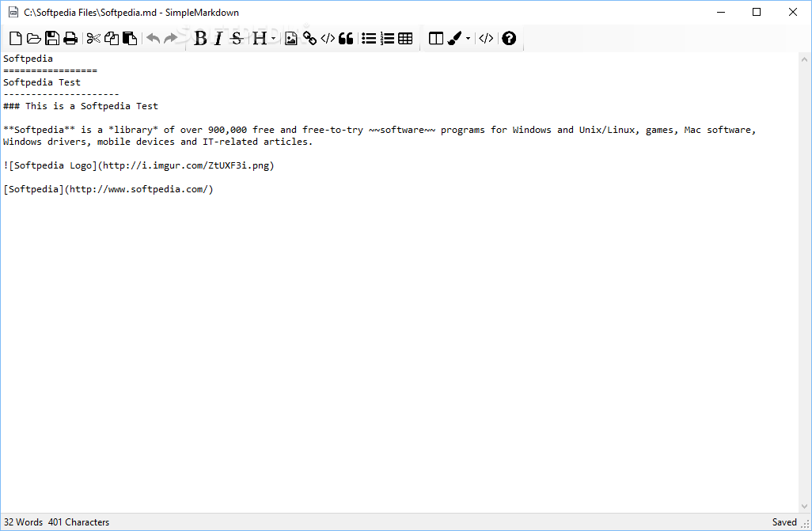Insert a heading with H button
This screenshot has height=531, width=812.
(x=260, y=38)
